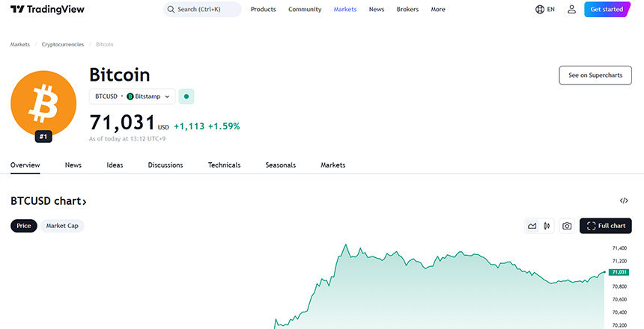Open the Full chart button

[x=606, y=226]
